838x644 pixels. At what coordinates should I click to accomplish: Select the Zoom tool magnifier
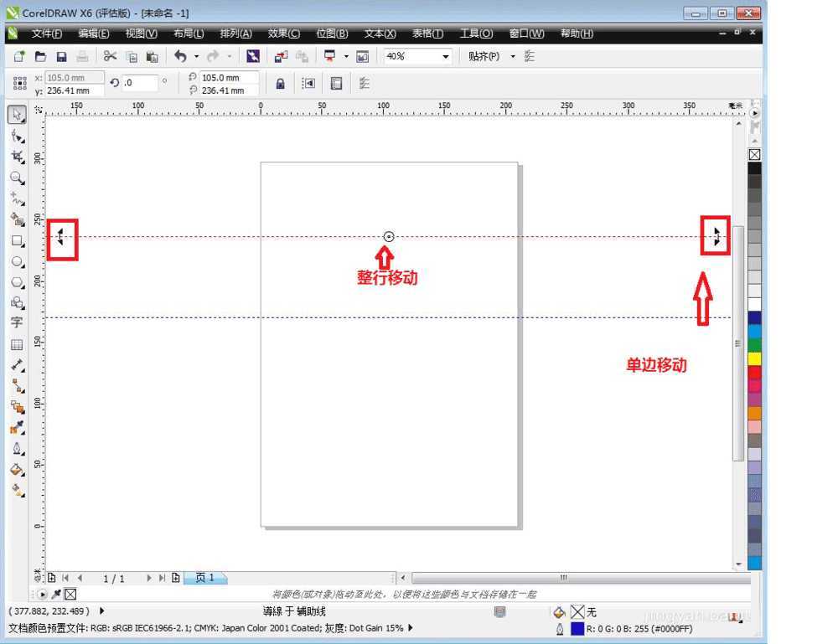(x=17, y=178)
